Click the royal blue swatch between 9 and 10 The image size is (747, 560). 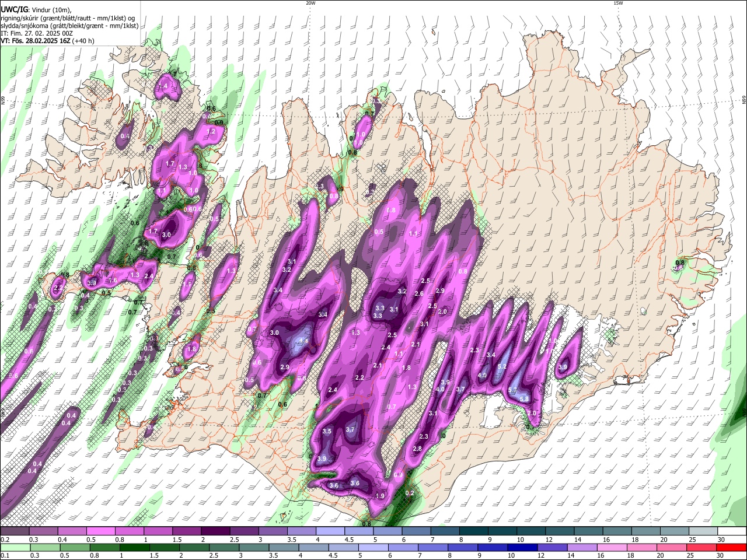tap(493, 547)
